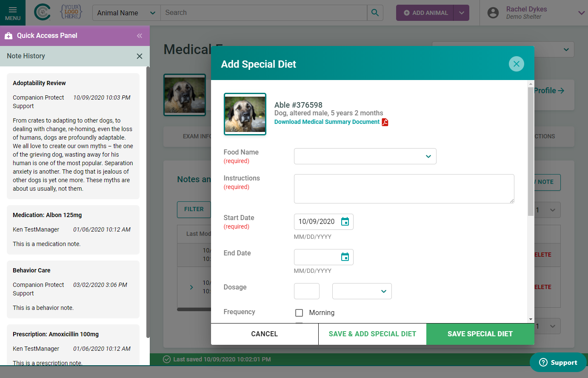Download the Medical Summary Document
588x378 pixels.
point(327,122)
